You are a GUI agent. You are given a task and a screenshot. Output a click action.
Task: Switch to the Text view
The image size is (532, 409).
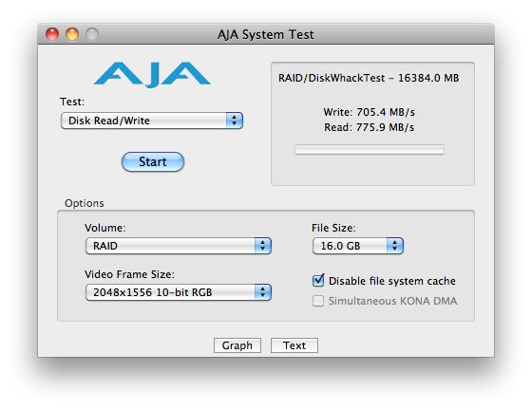pos(294,345)
